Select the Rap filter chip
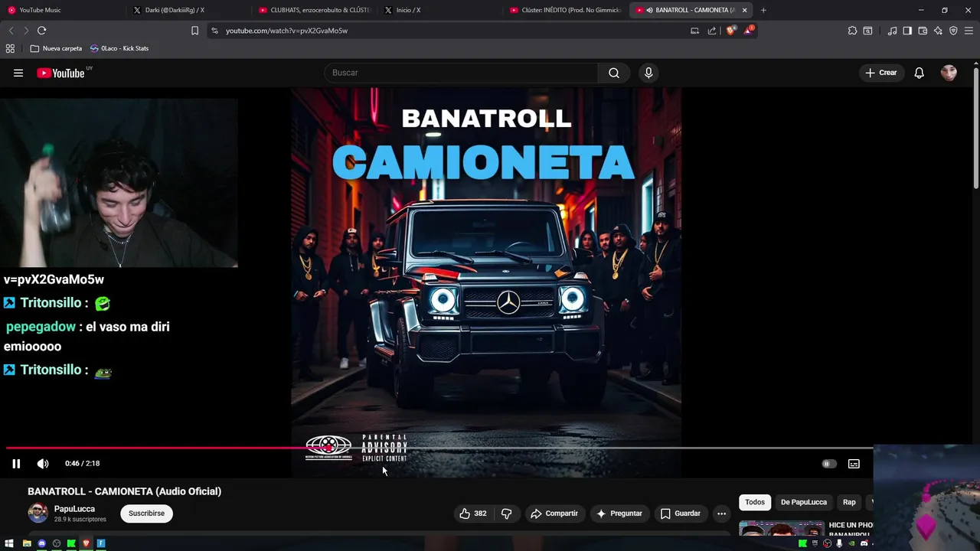The height and width of the screenshot is (551, 980). [x=849, y=502]
